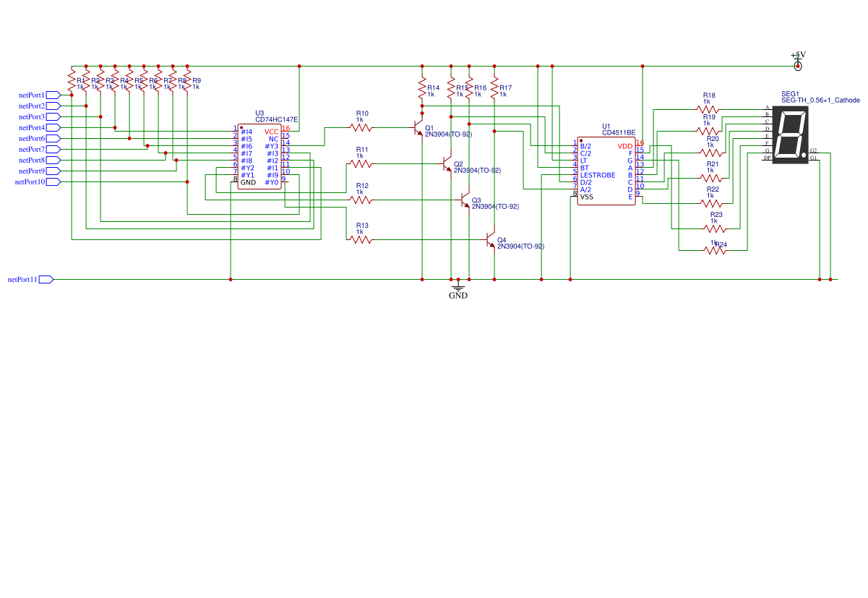Select the R12 resistor symbol

361,200
